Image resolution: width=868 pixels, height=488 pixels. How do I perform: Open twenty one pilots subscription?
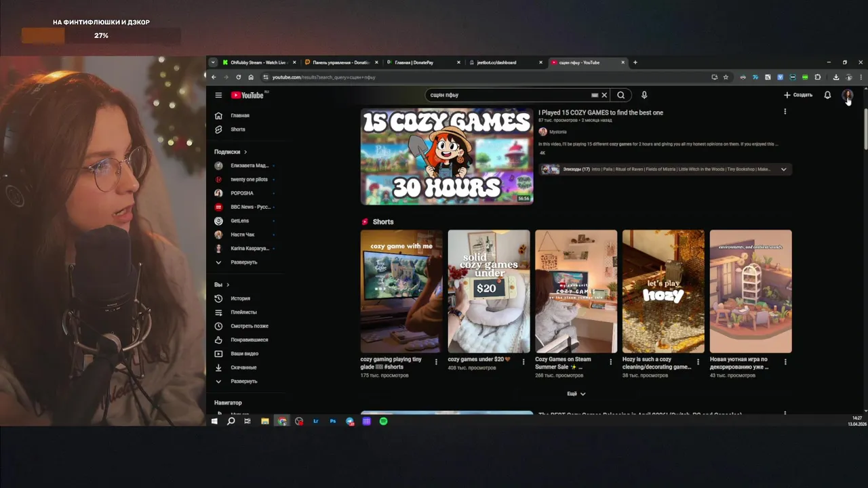[x=245, y=180]
